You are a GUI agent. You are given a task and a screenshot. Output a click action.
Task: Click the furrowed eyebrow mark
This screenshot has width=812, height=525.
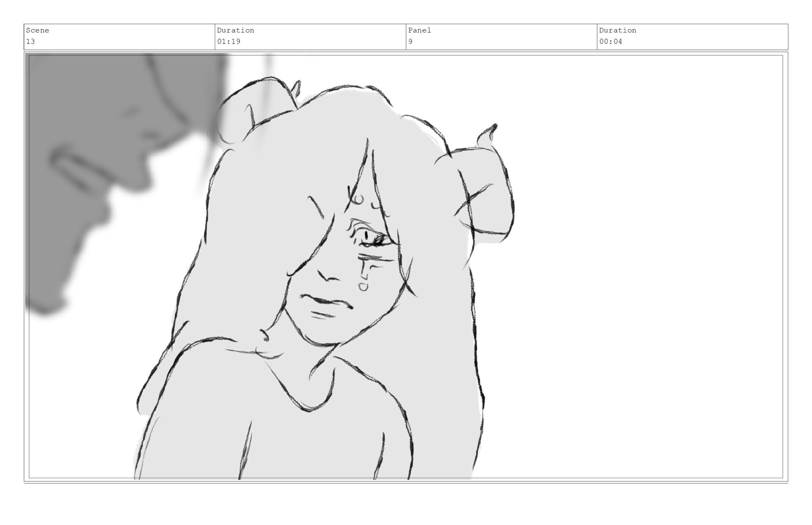pyautogui.click(x=317, y=207)
